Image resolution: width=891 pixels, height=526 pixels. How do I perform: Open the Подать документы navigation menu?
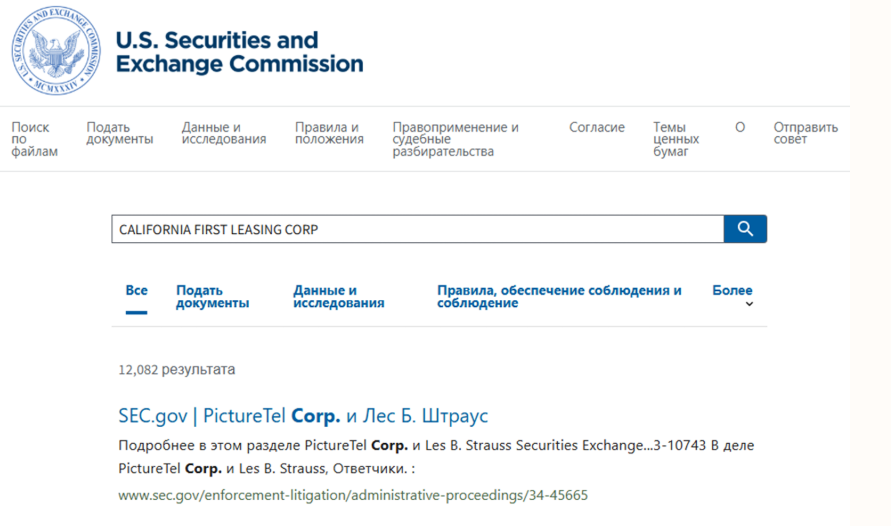[x=120, y=133]
